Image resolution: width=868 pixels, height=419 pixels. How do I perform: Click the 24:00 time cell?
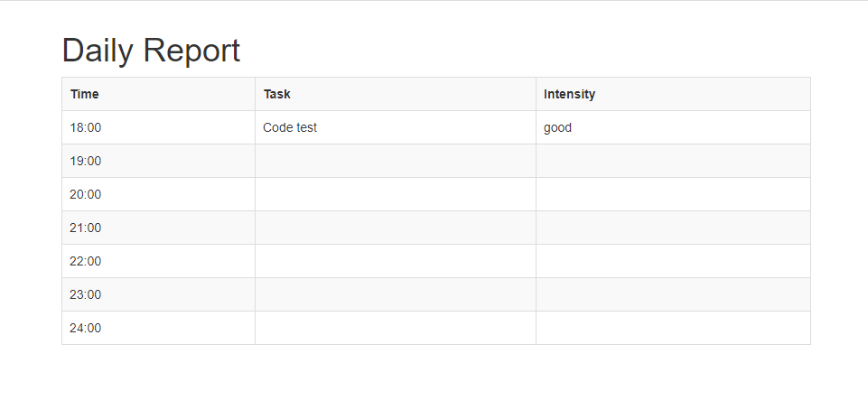point(86,328)
